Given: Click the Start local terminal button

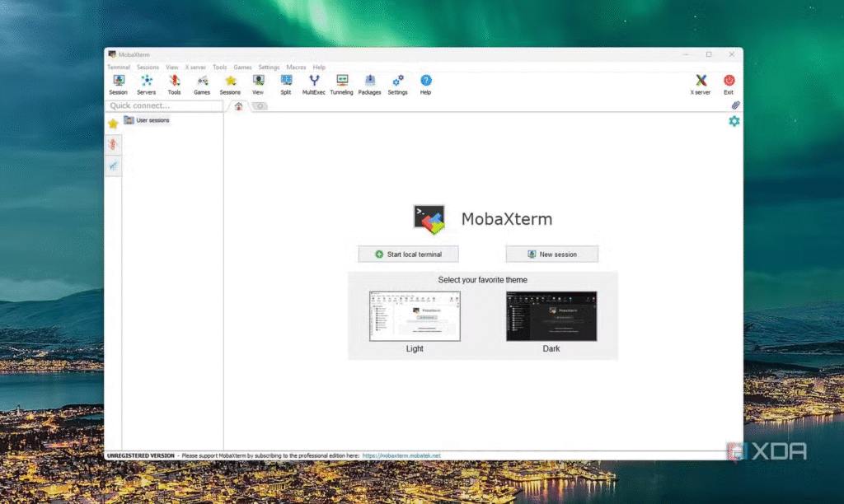Looking at the screenshot, I should pyautogui.click(x=408, y=254).
